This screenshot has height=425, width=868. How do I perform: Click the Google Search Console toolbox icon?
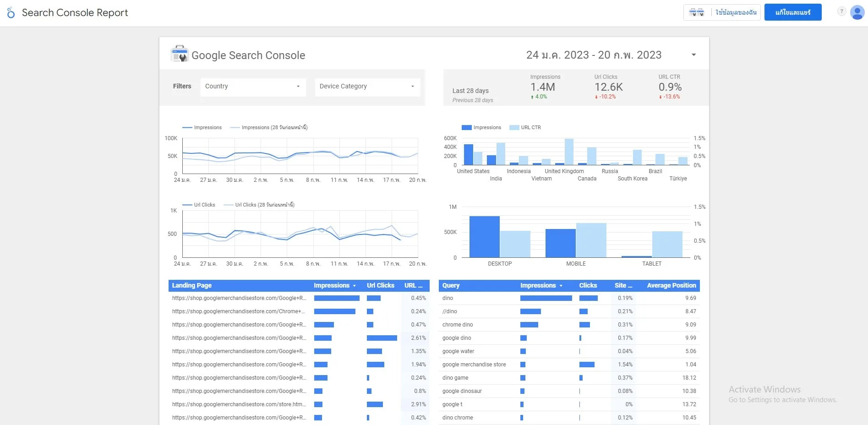tap(179, 54)
